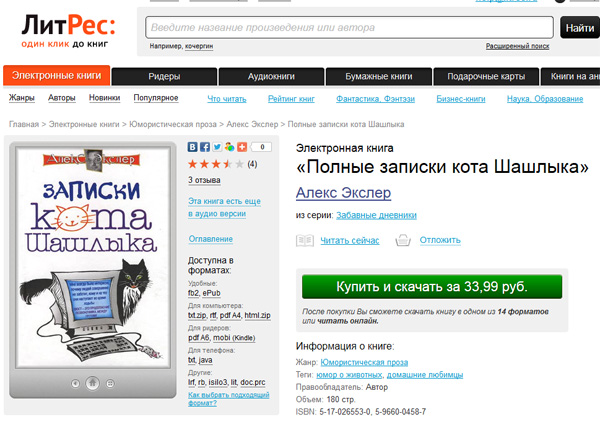Click the right square button under the cover
Viewport: 600px width, 427px height.
click(x=110, y=383)
